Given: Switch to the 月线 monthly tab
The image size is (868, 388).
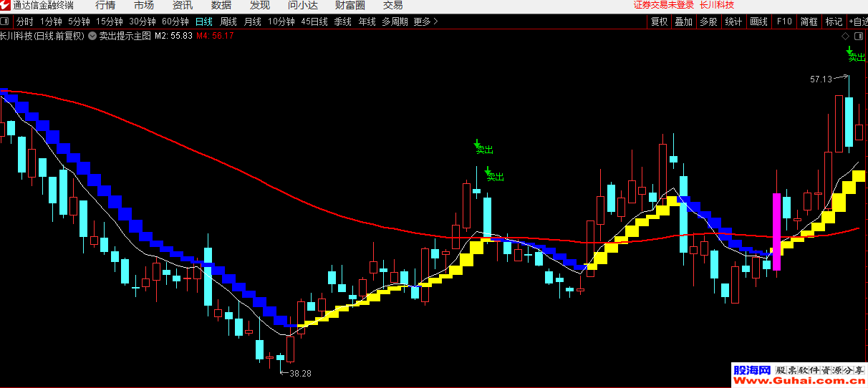Looking at the screenshot, I should coord(253,21).
